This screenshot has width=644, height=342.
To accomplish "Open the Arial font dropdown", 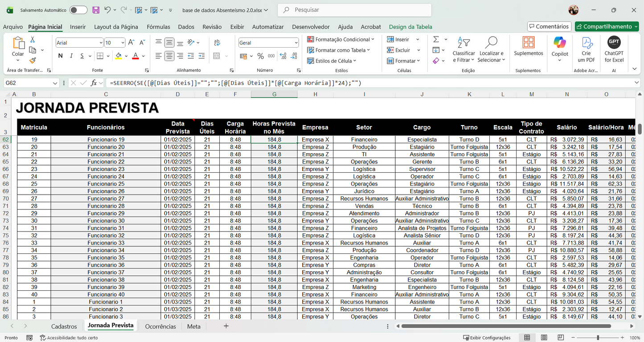I will pyautogui.click(x=102, y=42).
